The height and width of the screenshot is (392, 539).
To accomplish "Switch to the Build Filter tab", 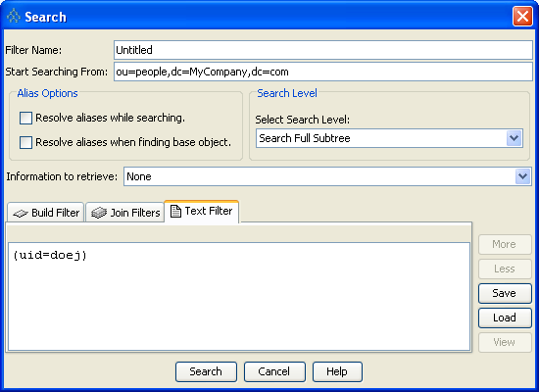I will 46,213.
